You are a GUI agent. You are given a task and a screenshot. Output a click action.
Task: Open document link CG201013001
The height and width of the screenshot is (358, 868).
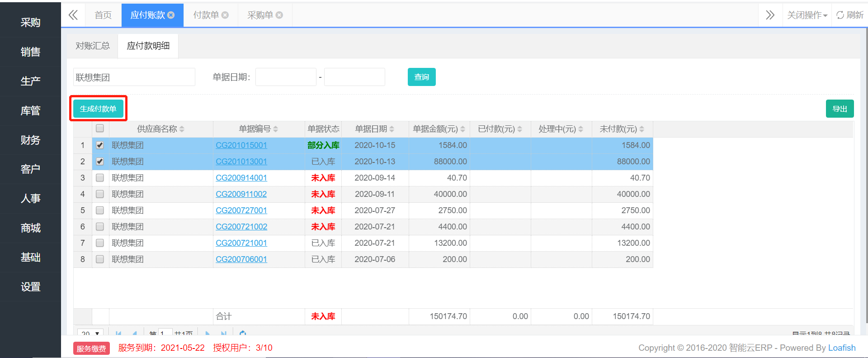(241, 162)
